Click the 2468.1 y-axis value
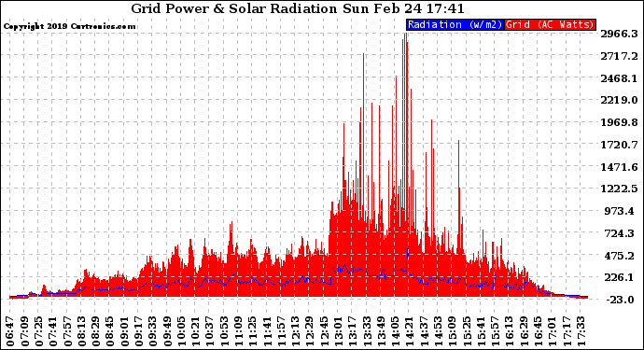 coord(620,78)
